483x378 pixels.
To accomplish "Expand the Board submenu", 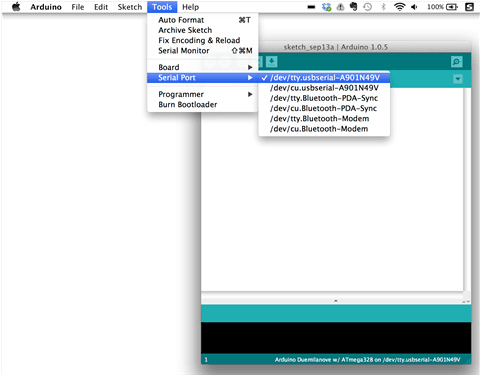I will click(x=202, y=67).
